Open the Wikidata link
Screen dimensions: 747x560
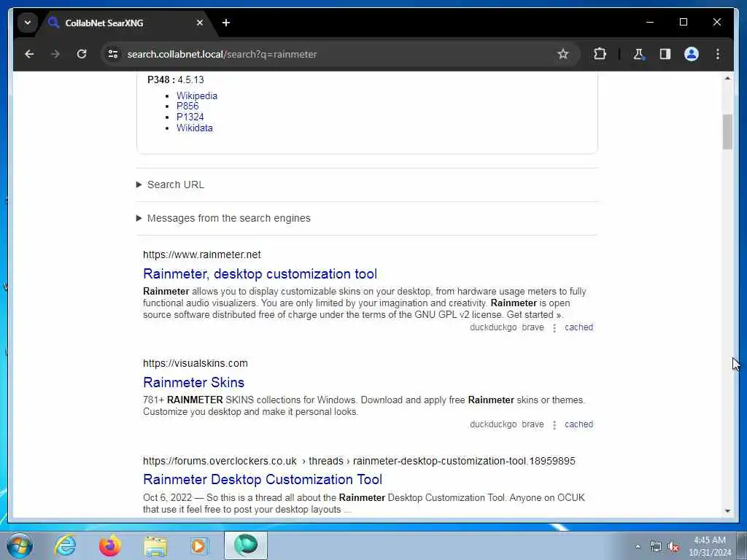tap(194, 128)
